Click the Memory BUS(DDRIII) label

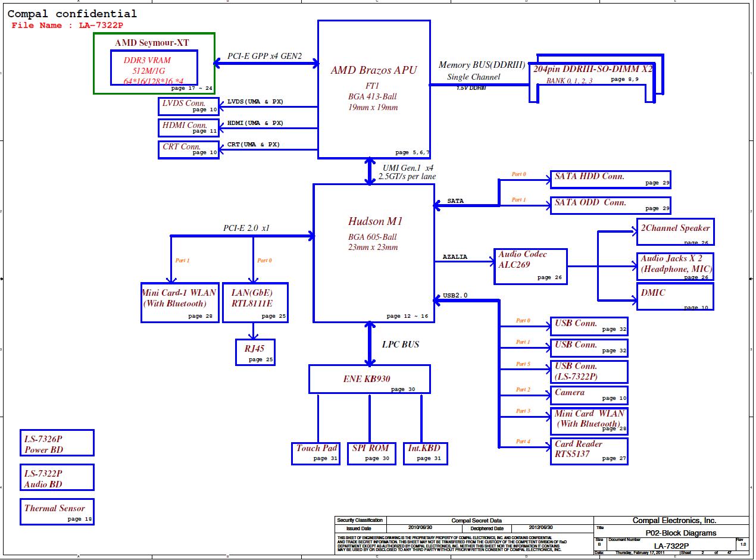(x=482, y=65)
